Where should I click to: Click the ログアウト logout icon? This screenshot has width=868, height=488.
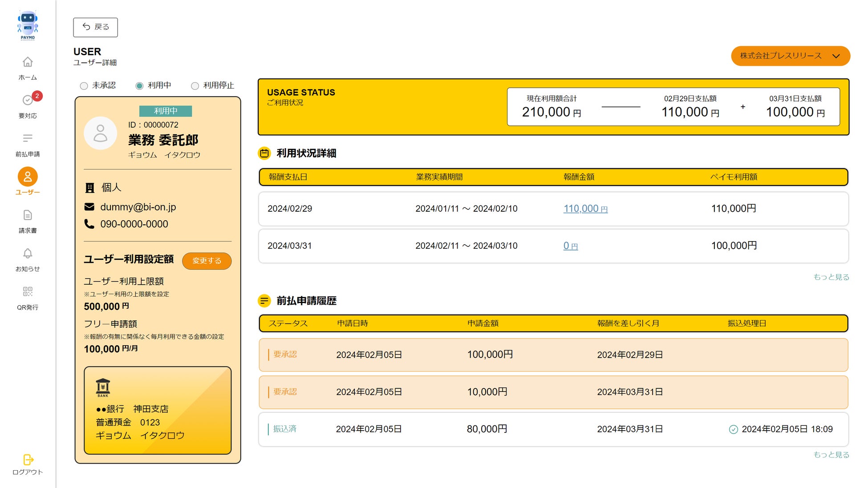pos(28,460)
